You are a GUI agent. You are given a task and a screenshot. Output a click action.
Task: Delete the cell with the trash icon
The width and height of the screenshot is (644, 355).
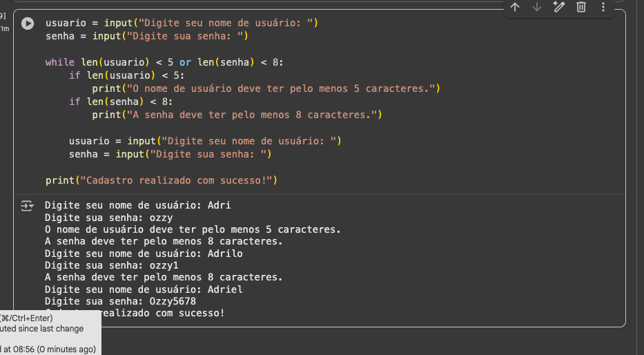click(581, 7)
